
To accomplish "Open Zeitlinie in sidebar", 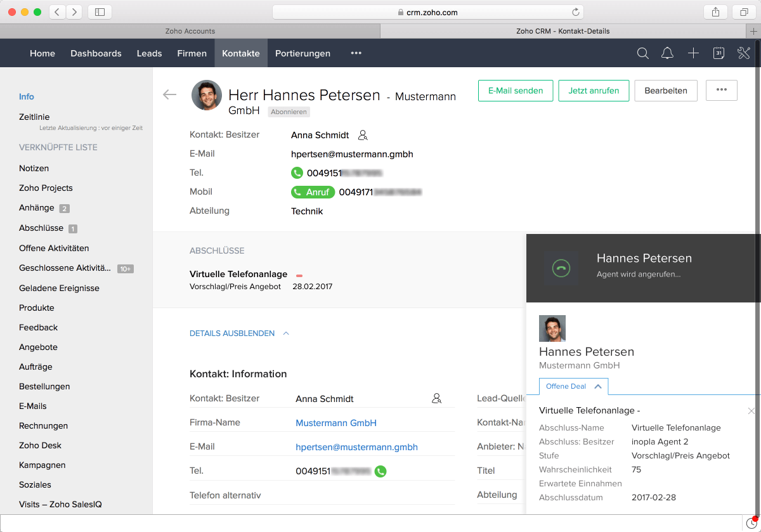I will tap(34, 117).
